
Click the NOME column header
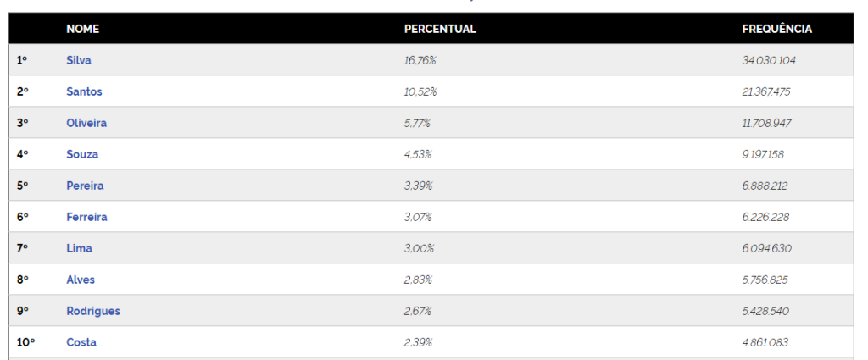pyautogui.click(x=83, y=29)
